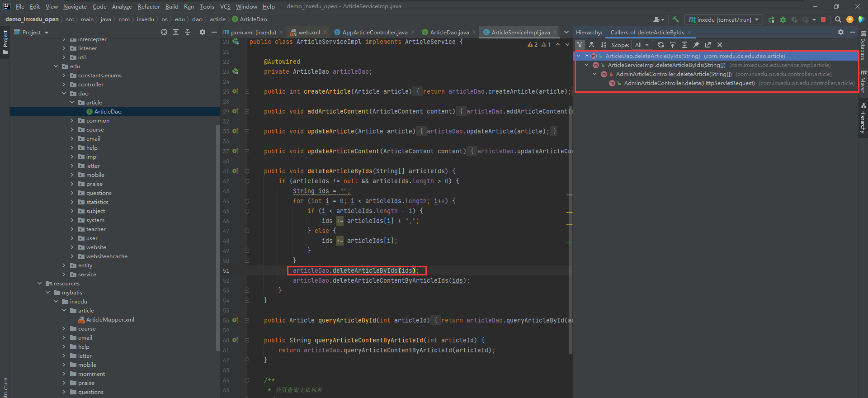Expand all in the Project panel
The image size is (868, 398).
[x=176, y=32]
